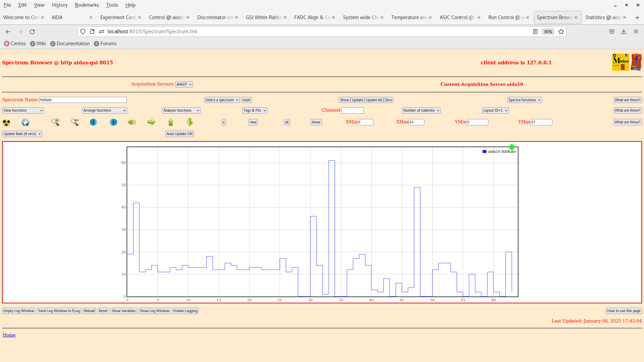
Task: Toggle the Auto Update ON button
Action: 179,134
